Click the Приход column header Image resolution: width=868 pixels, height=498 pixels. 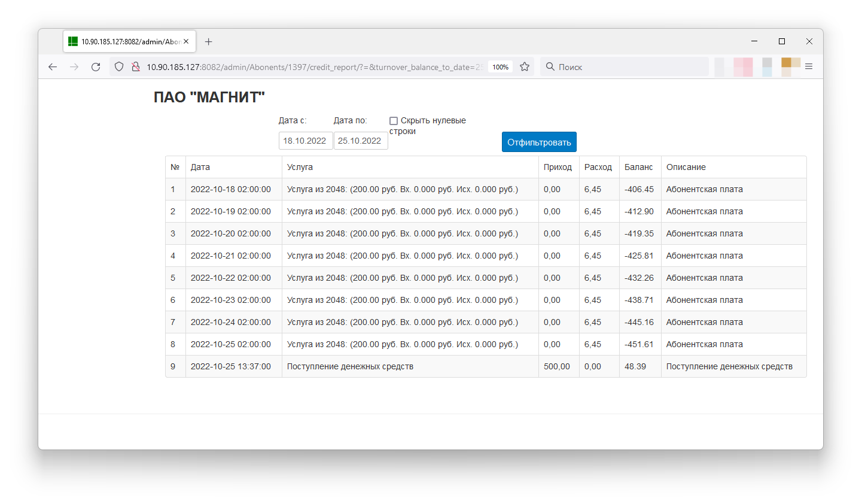tap(558, 167)
